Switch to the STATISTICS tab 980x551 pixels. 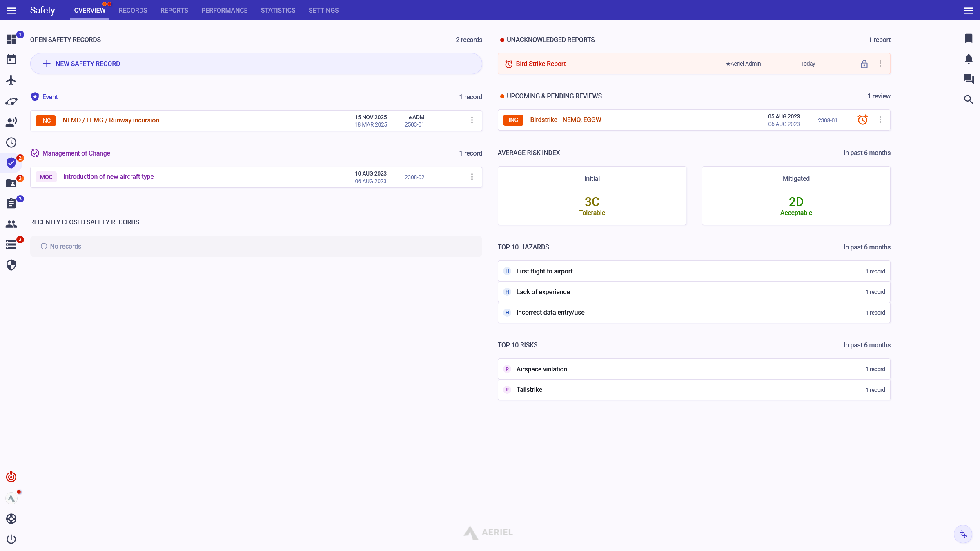(278, 10)
